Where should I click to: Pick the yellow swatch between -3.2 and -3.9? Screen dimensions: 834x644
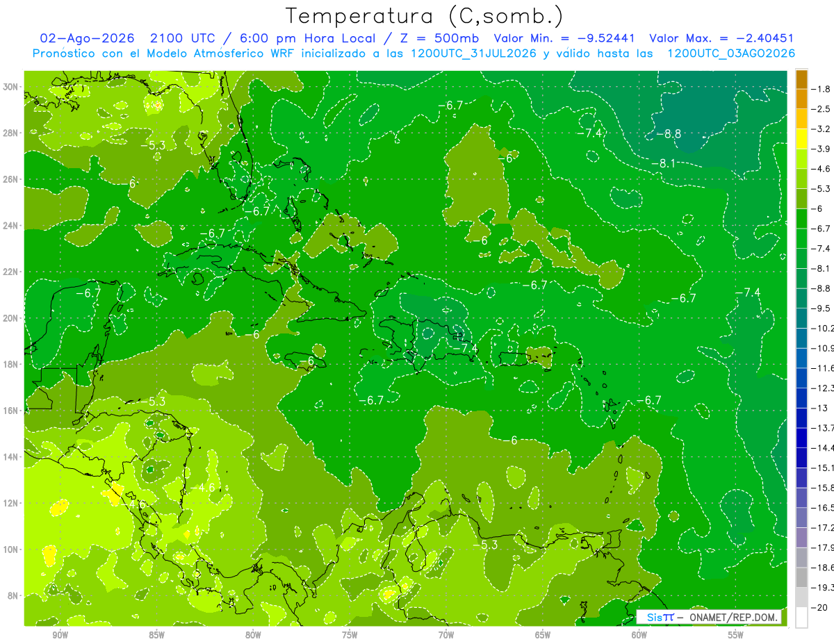pos(801,139)
